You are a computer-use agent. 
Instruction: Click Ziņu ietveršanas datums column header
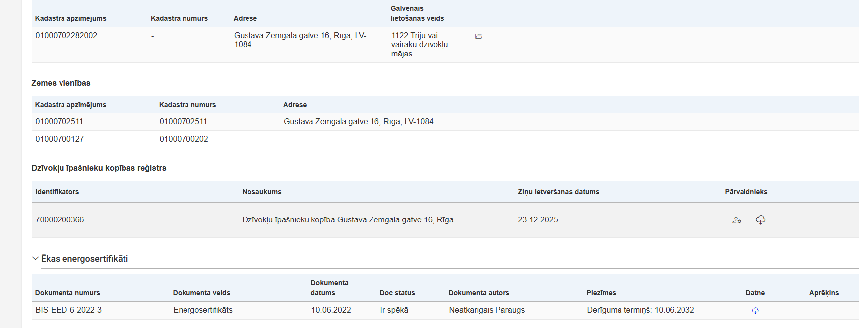558,192
